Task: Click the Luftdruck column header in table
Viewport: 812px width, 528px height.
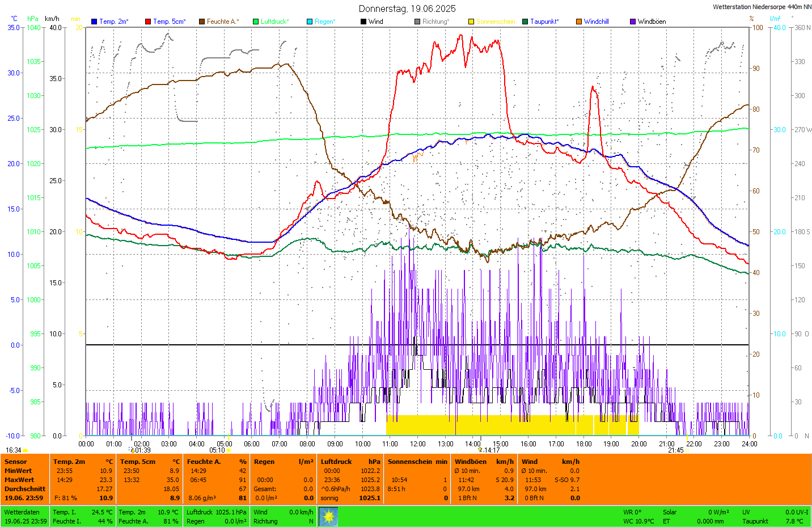Action: tap(336, 462)
